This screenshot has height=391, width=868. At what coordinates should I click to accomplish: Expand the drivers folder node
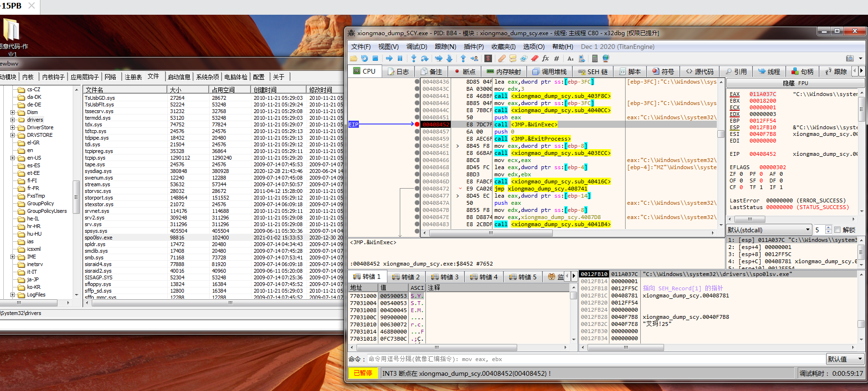(13, 120)
